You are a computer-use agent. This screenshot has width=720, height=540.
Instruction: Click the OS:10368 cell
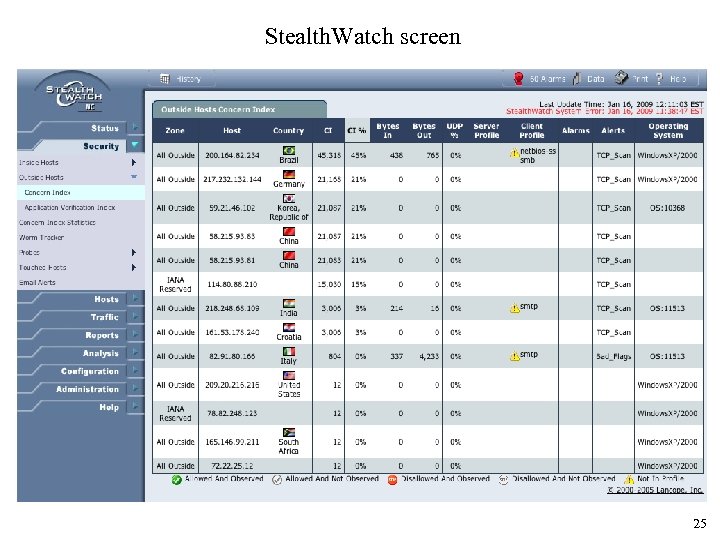pos(667,208)
